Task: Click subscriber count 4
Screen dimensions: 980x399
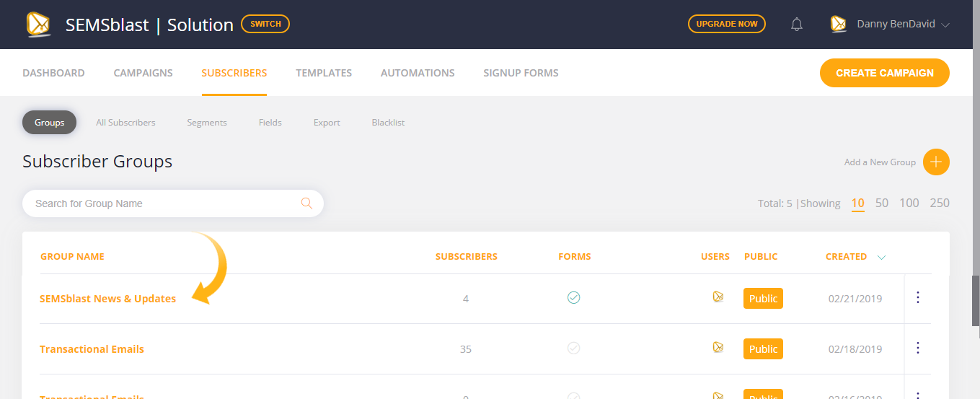Action: pyautogui.click(x=466, y=299)
